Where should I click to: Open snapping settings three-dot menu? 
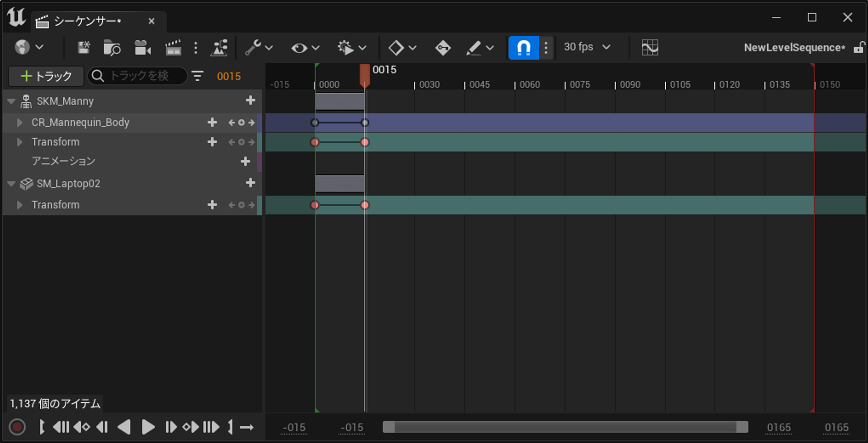(546, 47)
